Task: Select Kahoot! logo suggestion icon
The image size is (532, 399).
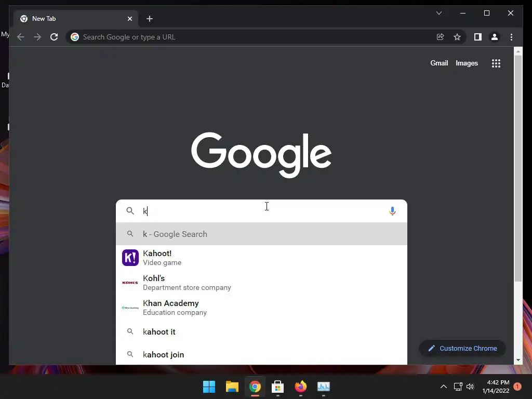Action: point(130,258)
